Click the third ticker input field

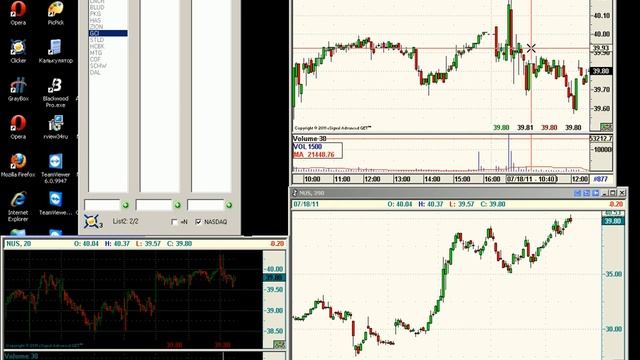coord(205,205)
